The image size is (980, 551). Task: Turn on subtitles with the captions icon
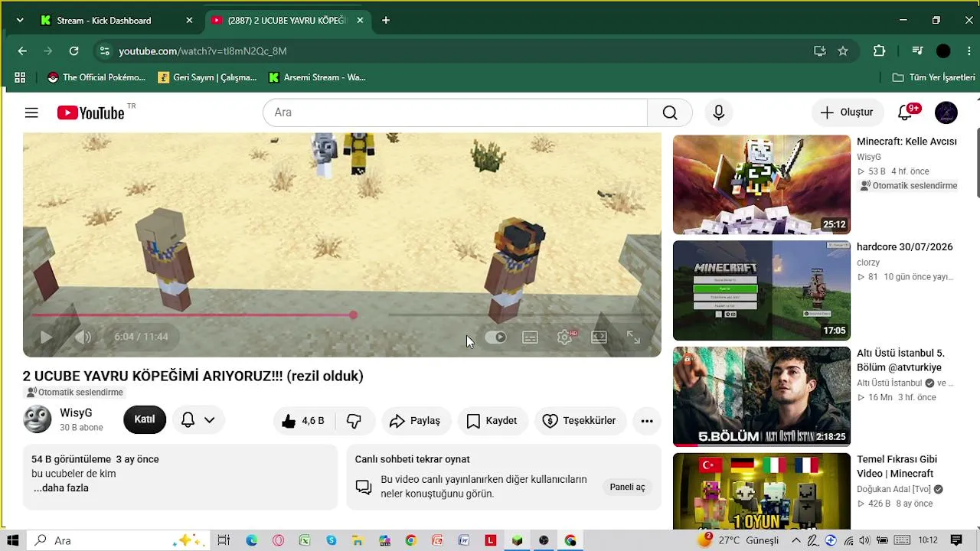tap(530, 337)
